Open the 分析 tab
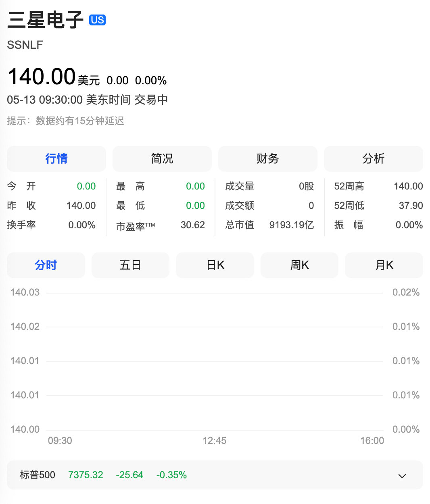This screenshot has height=504, width=430. [x=374, y=159]
